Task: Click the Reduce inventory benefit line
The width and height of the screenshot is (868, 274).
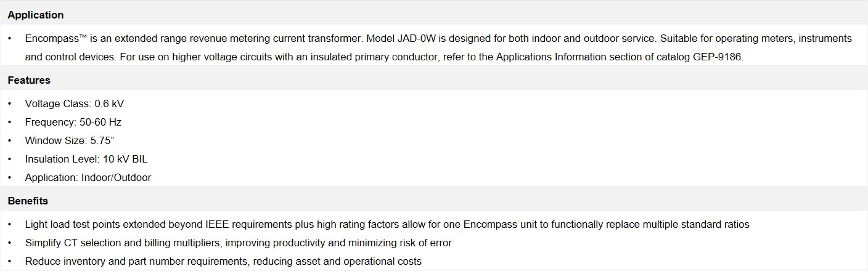Action: 223,261
